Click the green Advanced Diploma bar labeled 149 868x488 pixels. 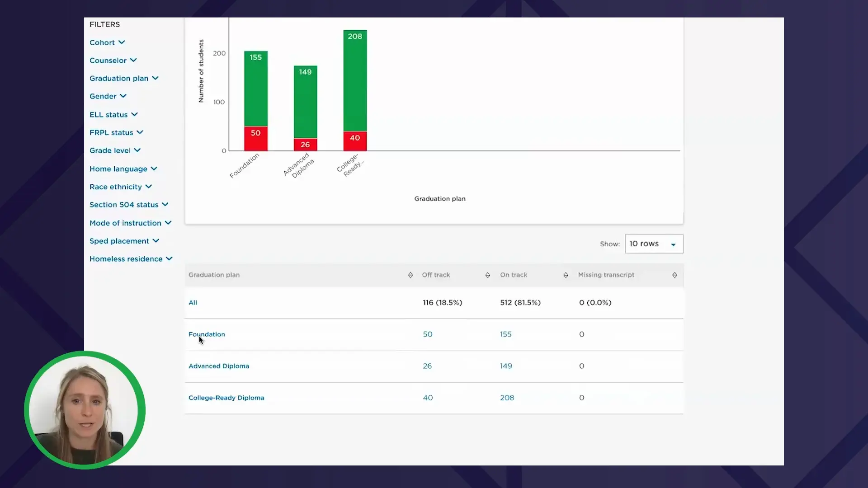306,102
